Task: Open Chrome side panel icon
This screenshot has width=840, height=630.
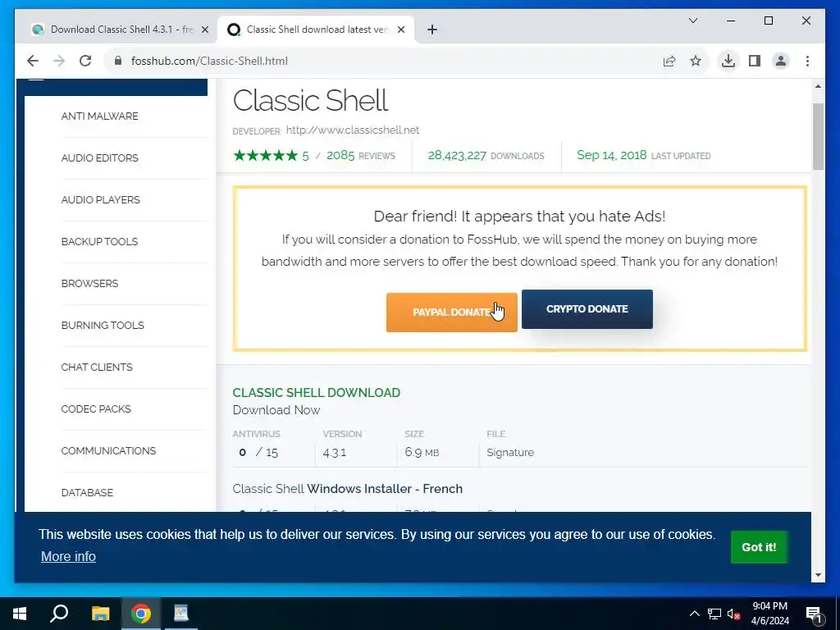Action: (755, 61)
